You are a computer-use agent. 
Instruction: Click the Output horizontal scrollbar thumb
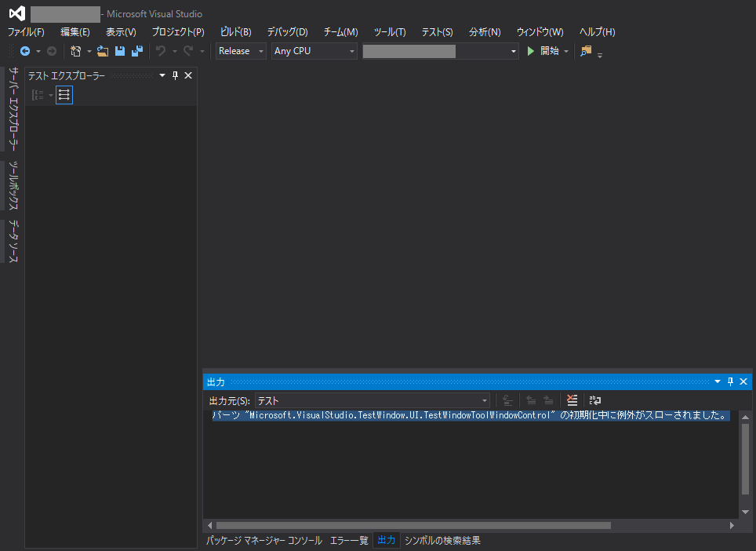(413, 525)
